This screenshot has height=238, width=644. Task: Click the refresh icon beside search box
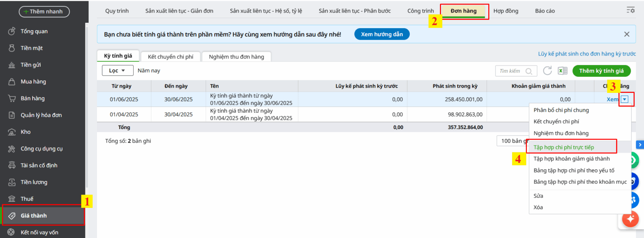click(x=547, y=71)
